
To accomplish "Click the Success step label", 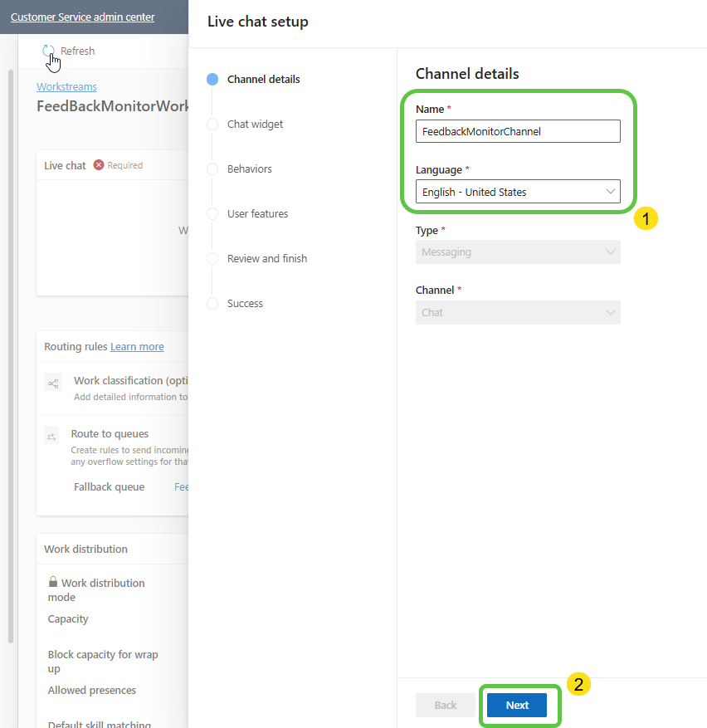I will click(x=245, y=304).
